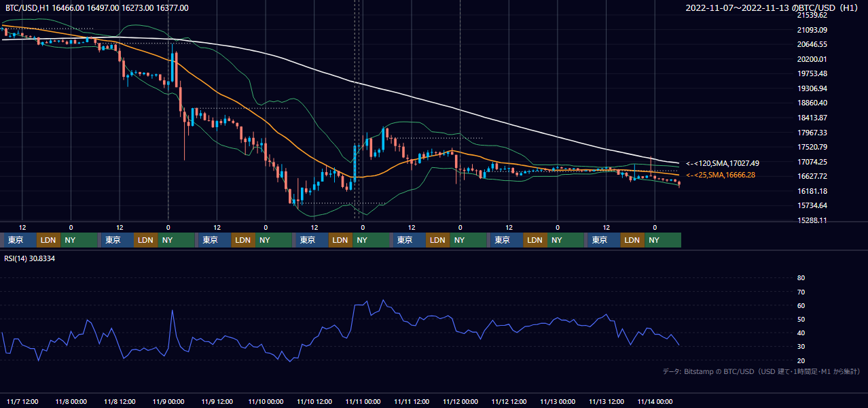Click the orange 25 SMA 16666.28 annotation
Screen dimensions: 868x408
pos(722,175)
